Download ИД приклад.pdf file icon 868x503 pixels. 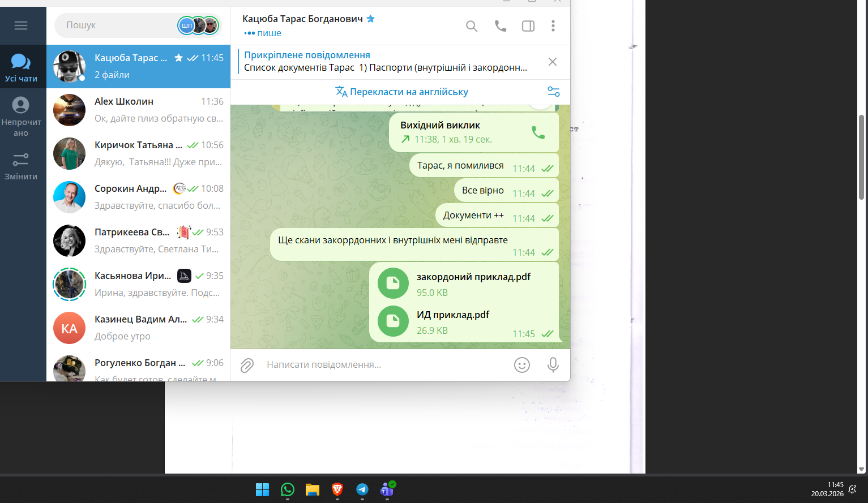click(x=393, y=321)
